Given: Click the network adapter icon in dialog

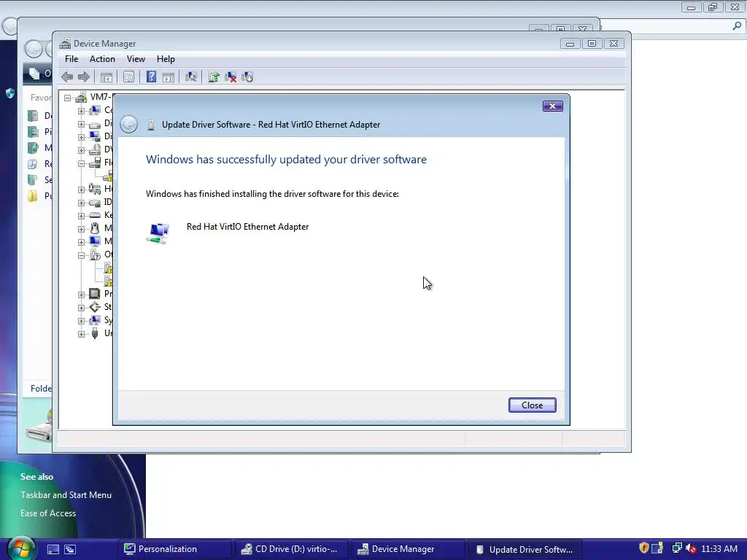Looking at the screenshot, I should (158, 233).
